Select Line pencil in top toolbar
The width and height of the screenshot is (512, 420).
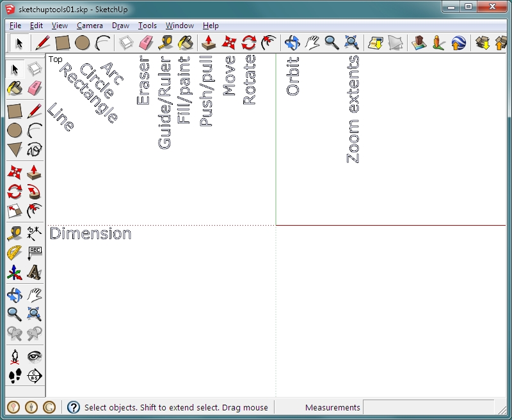click(42, 43)
